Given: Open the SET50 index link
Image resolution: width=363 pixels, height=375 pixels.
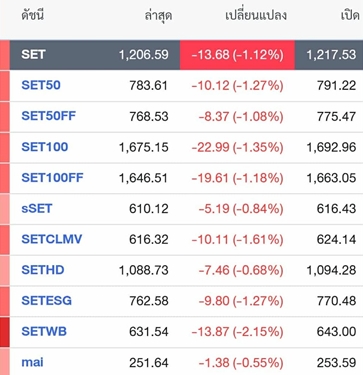Looking at the screenshot, I should tap(41, 85).
